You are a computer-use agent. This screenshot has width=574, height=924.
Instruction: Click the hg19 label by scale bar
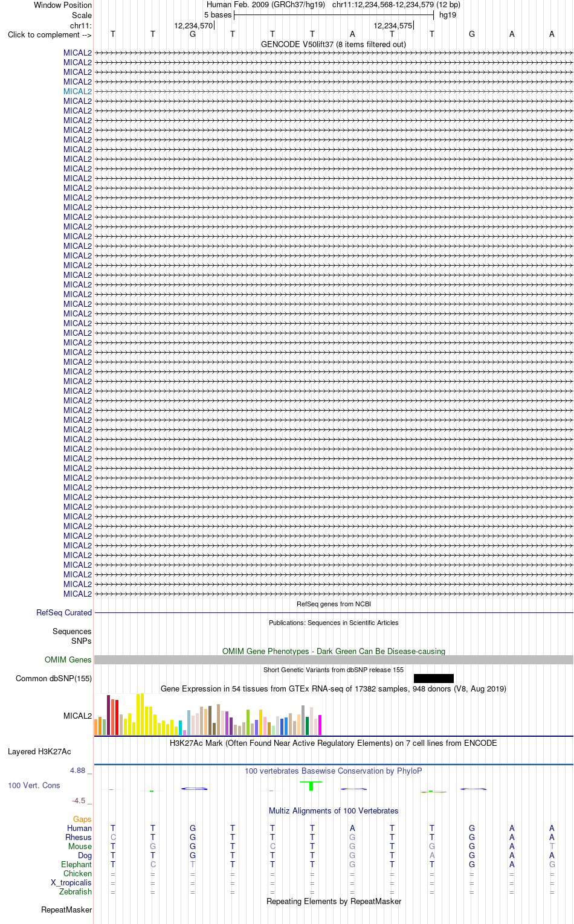point(448,15)
